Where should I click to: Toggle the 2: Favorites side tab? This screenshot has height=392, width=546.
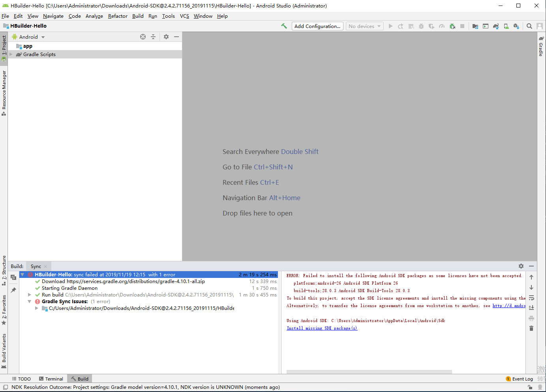tap(4, 310)
